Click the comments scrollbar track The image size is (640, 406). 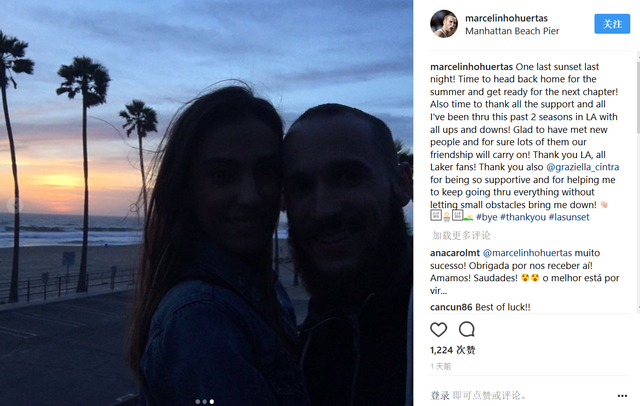pos(638,220)
